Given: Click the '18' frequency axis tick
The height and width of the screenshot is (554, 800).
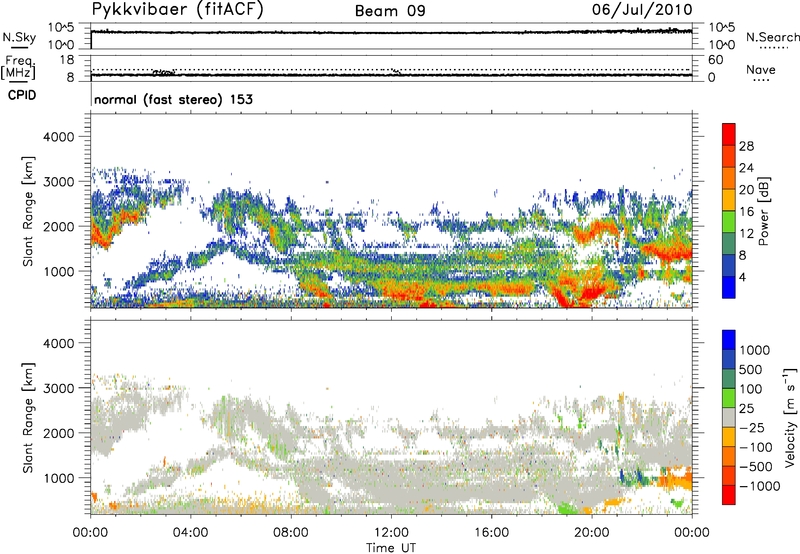Looking at the screenshot, I should (x=67, y=60).
